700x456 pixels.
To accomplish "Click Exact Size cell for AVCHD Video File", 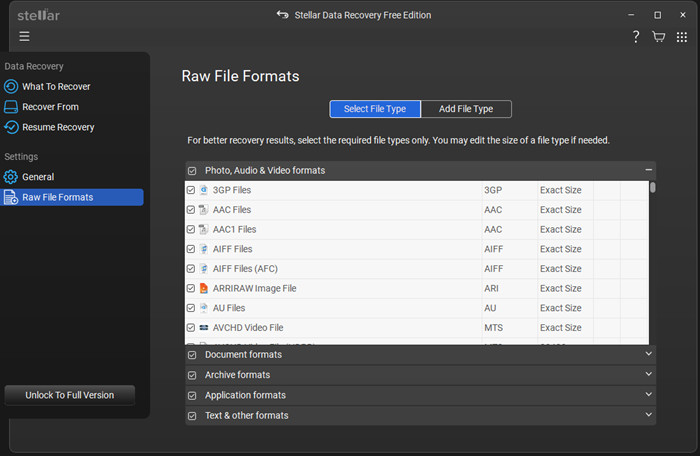I will pos(565,327).
